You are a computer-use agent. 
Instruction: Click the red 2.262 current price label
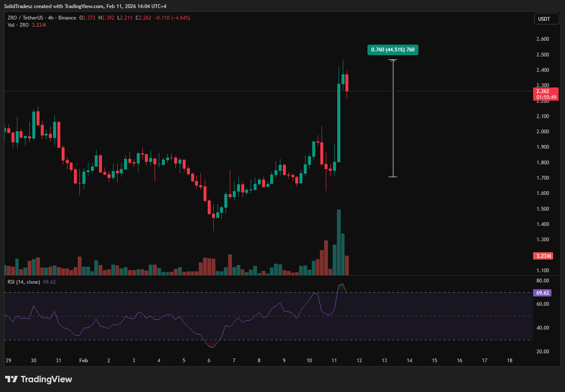[546, 94]
